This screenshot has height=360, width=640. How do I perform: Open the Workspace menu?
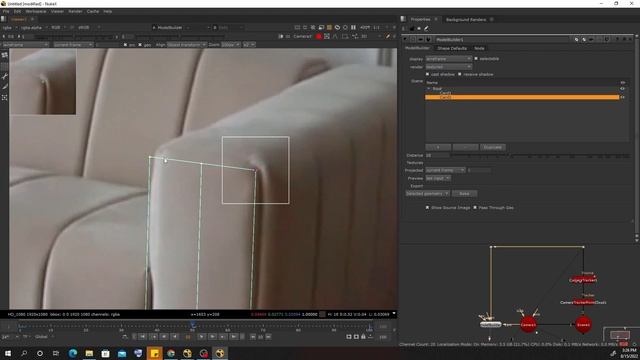pyautogui.click(x=36, y=11)
